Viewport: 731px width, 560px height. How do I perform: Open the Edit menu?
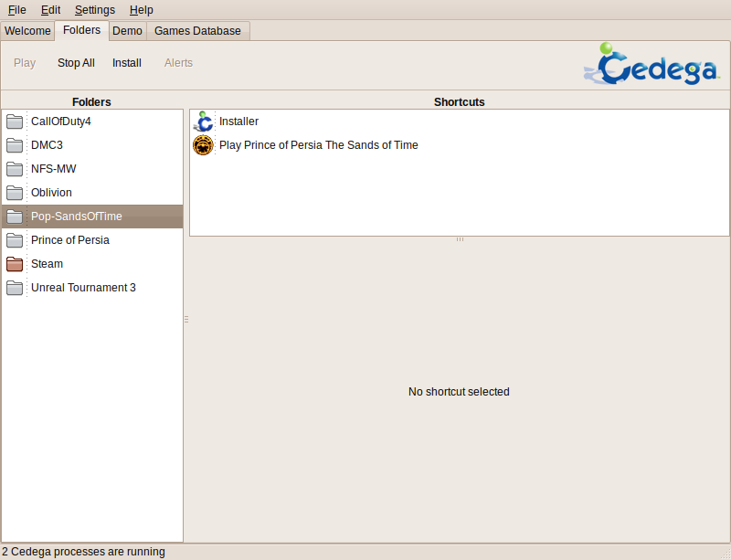coord(50,10)
